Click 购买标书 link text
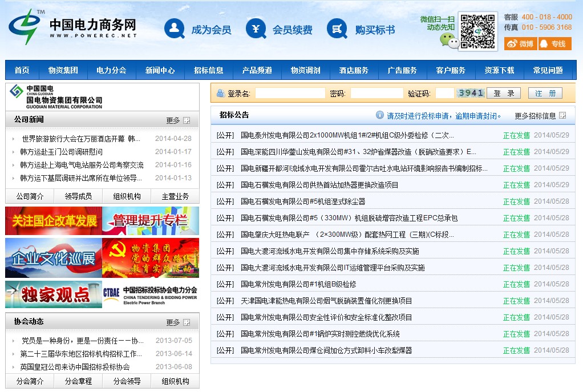 [374, 30]
